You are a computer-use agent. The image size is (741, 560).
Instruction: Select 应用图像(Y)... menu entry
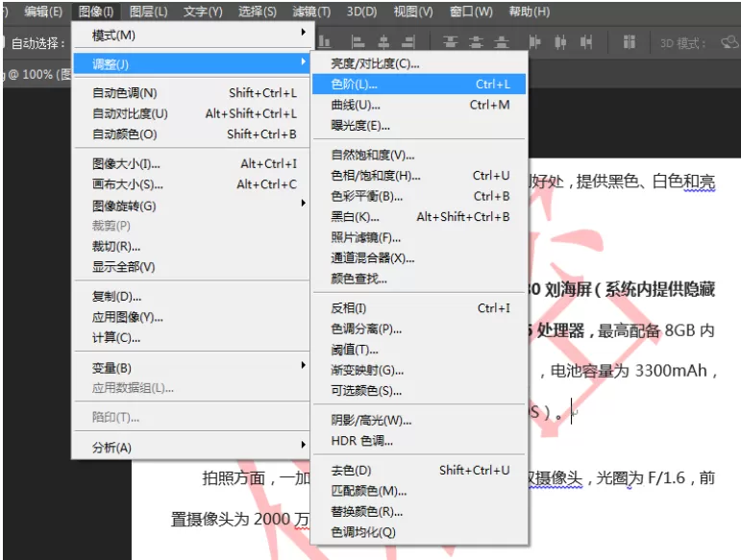191,317
